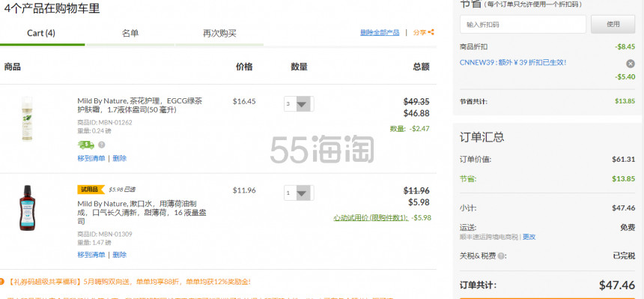Click 移到清单 for the green tea cream
The image size is (644, 299).
[x=91, y=158]
